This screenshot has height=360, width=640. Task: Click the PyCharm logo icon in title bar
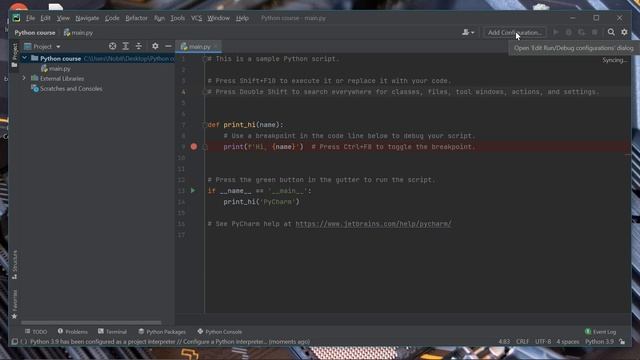(16, 18)
